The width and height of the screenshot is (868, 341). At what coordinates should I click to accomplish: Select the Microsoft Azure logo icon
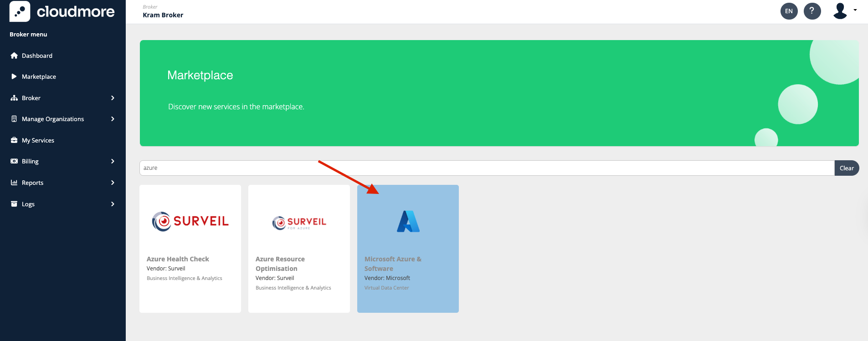point(408,222)
